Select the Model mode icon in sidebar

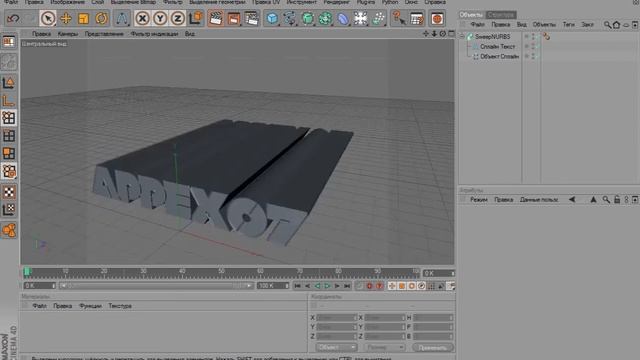[x=9, y=83]
